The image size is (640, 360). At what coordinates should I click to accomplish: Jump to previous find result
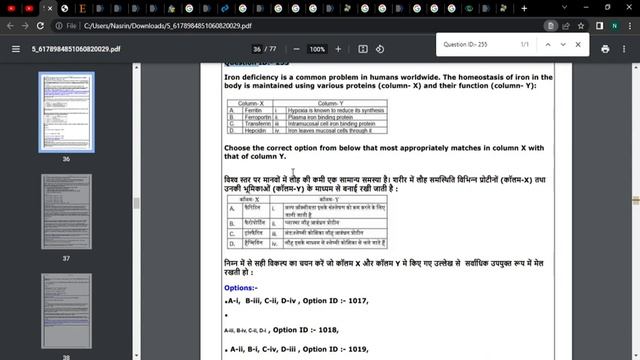[x=548, y=44]
